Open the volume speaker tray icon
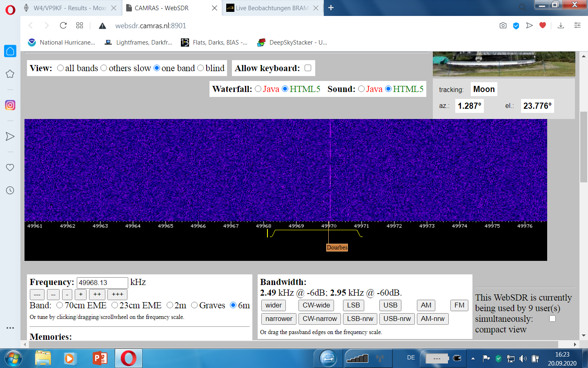The image size is (588, 368). (523, 359)
